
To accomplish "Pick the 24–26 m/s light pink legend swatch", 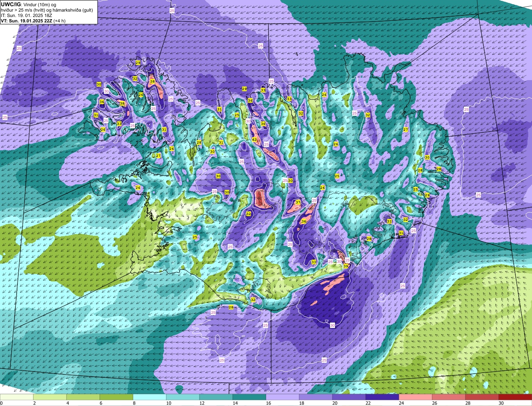I will pyautogui.click(x=416, y=397).
